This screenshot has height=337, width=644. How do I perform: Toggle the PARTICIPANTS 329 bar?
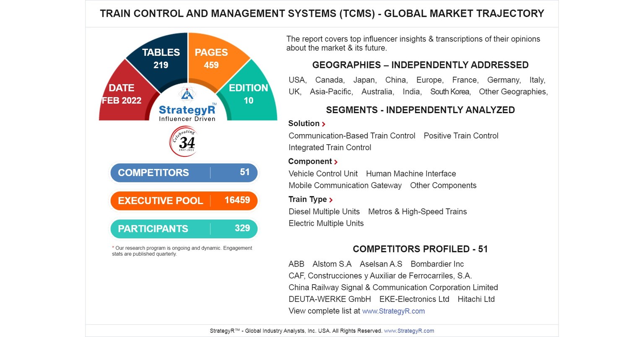click(184, 229)
